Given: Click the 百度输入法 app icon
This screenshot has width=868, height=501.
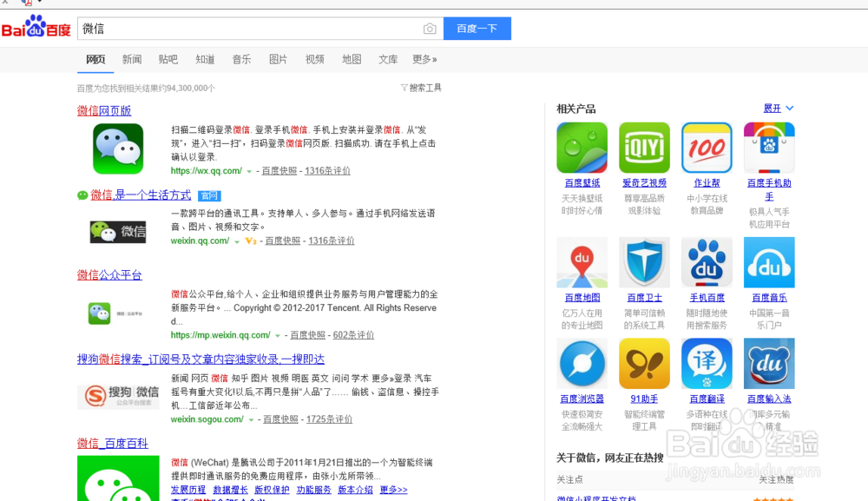Looking at the screenshot, I should pyautogui.click(x=769, y=364).
